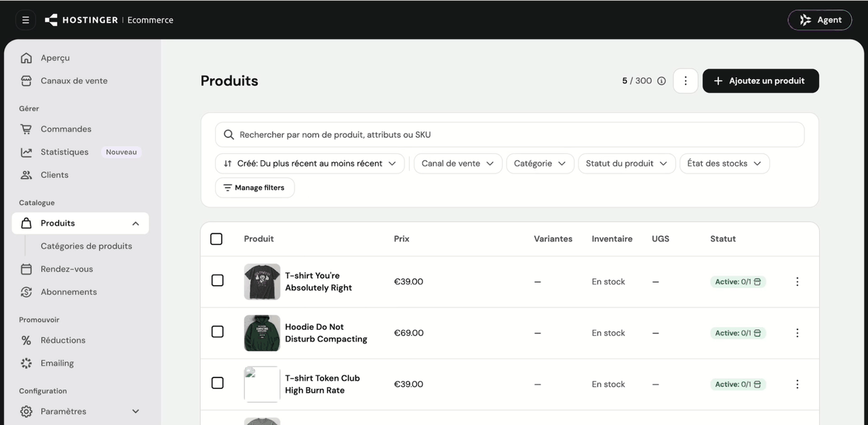Check the select-all products checkbox
868x425 pixels.
[x=216, y=239]
